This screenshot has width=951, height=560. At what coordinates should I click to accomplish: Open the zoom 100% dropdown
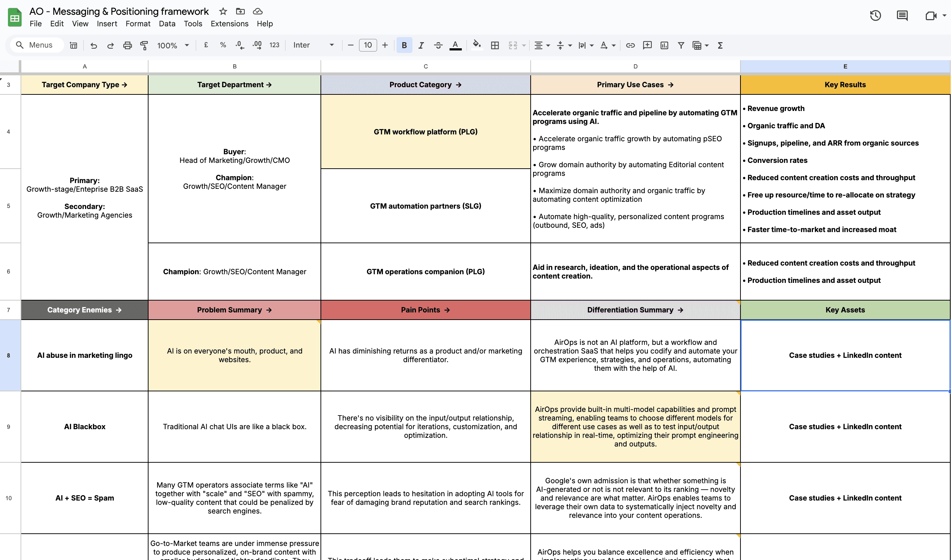[x=173, y=45]
